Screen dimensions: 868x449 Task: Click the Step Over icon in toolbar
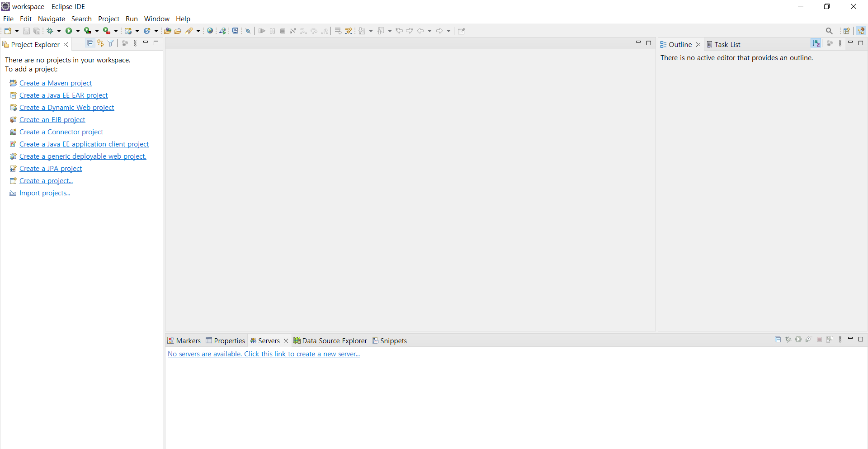[314, 31]
